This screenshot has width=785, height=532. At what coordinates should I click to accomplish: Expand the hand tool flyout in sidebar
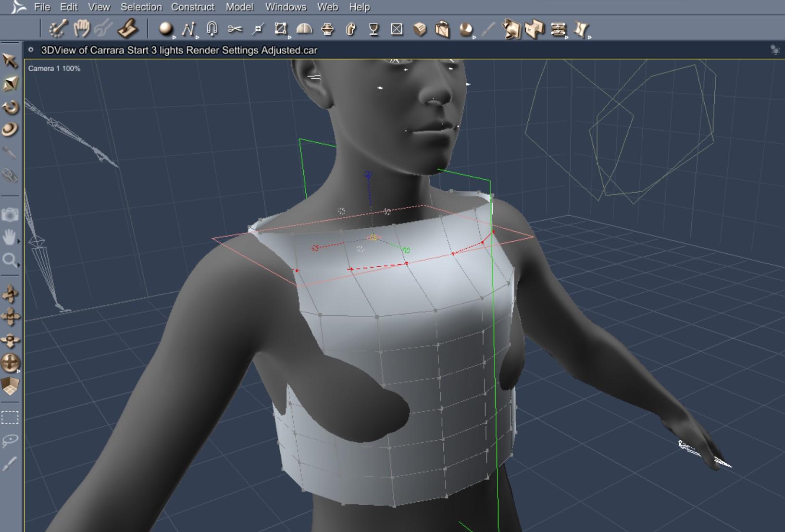click(19, 241)
